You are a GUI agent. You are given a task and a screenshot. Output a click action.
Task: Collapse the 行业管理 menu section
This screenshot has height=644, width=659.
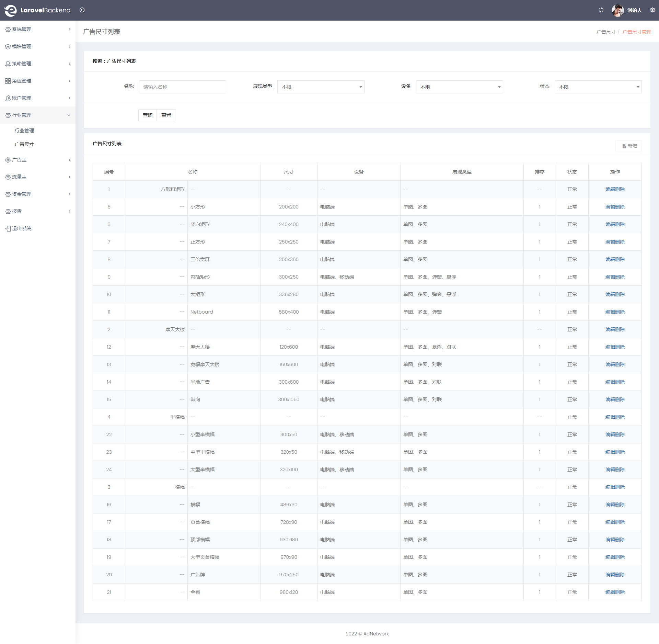click(69, 115)
